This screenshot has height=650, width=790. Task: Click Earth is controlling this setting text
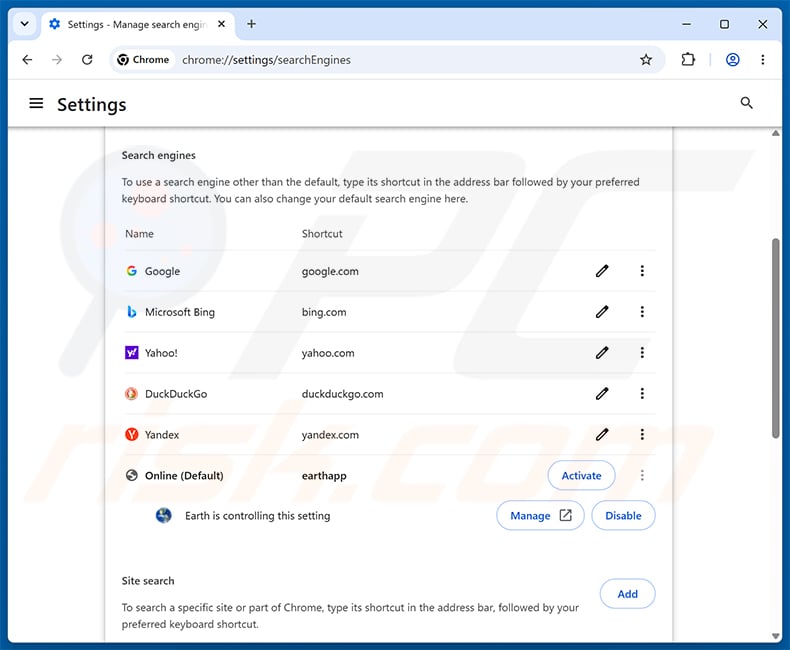257,515
